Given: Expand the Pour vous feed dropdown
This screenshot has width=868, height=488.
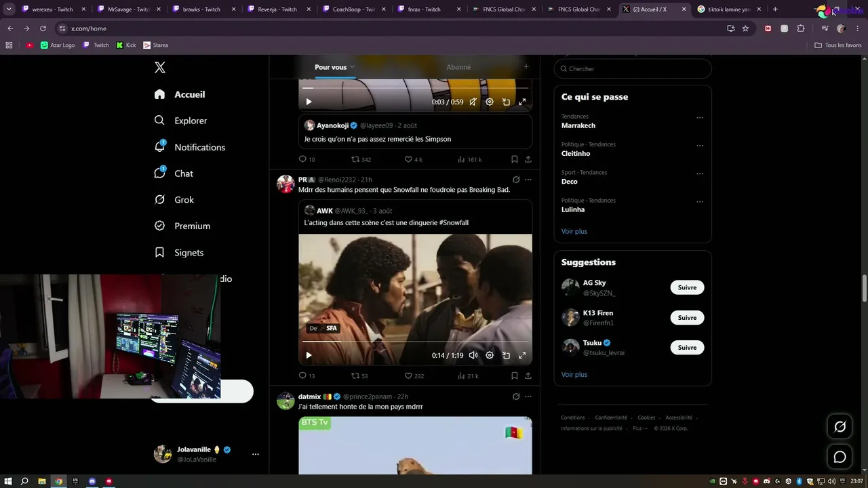Looking at the screenshot, I should (x=352, y=67).
